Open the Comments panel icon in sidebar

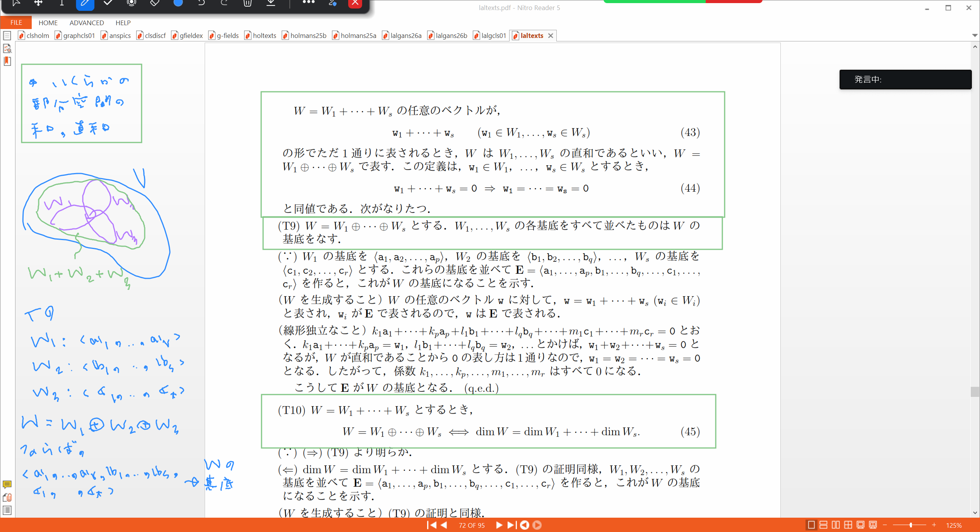7,484
